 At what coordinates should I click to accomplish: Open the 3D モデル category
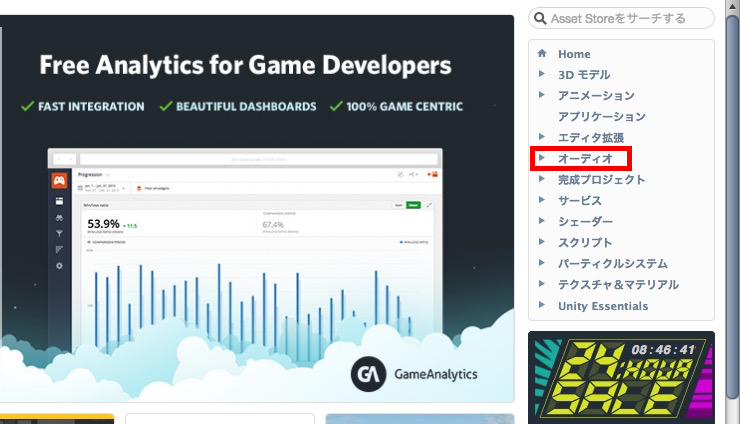[x=584, y=75]
